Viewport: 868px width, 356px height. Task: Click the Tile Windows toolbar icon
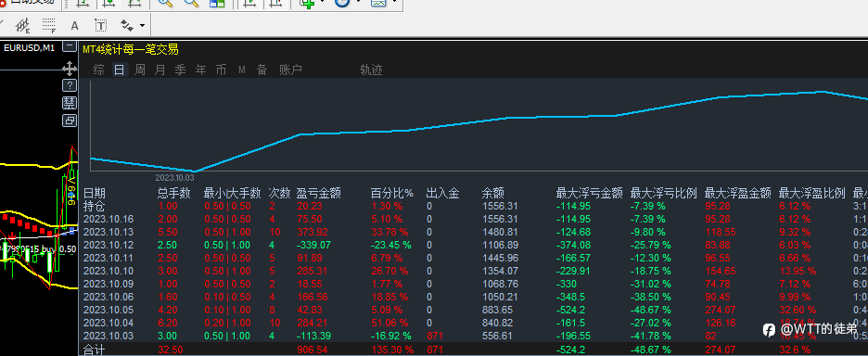click(217, 3)
